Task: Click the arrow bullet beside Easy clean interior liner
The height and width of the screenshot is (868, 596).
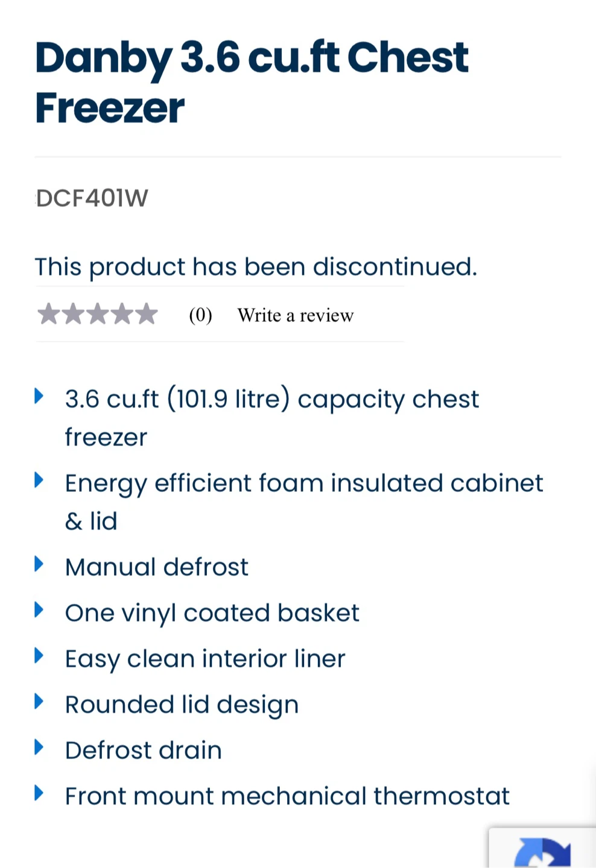Action: [x=39, y=656]
